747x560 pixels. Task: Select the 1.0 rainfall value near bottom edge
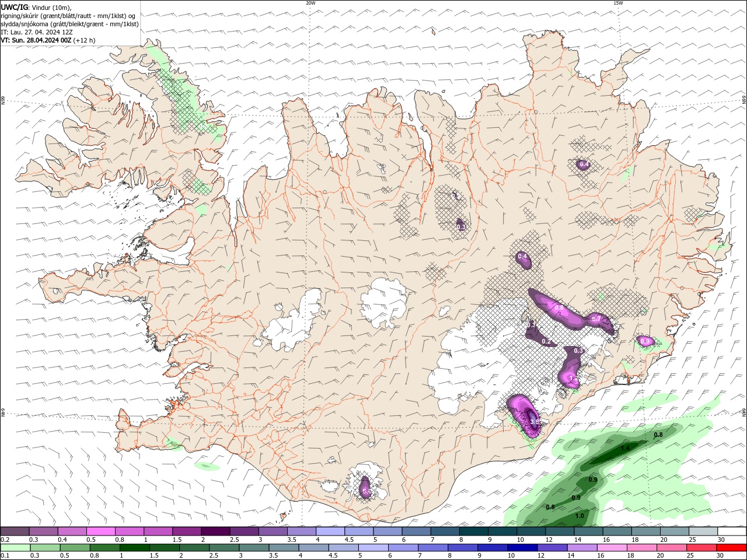pyautogui.click(x=580, y=516)
